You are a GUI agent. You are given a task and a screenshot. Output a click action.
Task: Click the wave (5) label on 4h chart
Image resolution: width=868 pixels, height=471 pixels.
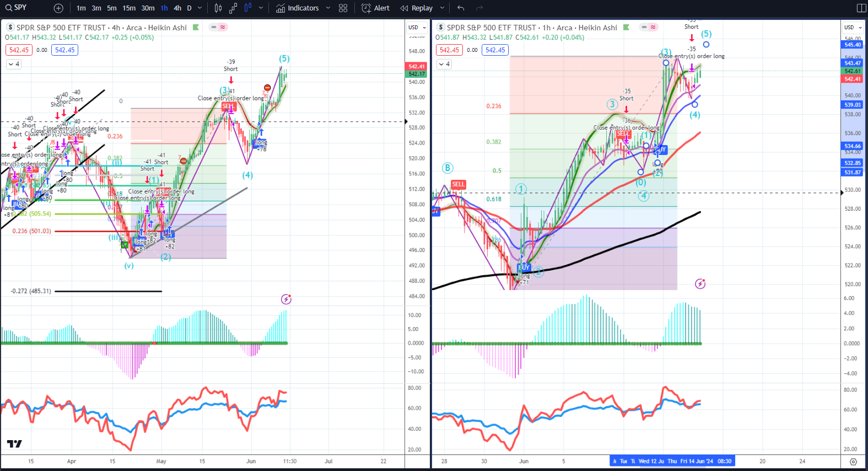pos(284,58)
